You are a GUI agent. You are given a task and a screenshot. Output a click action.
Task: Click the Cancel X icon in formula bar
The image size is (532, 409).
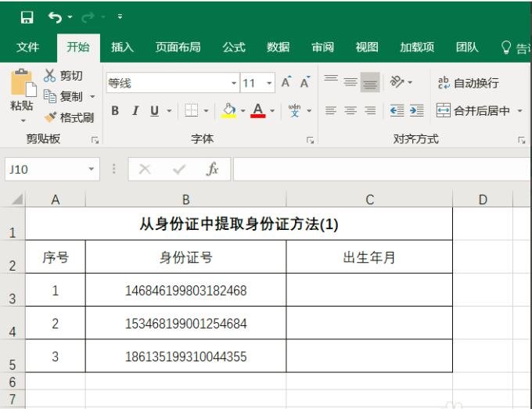[145, 169]
